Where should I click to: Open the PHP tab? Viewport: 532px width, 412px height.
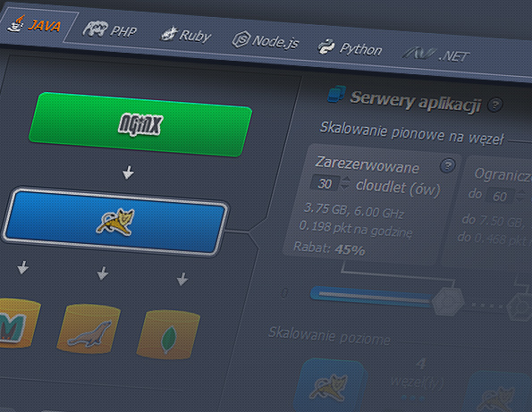point(110,30)
